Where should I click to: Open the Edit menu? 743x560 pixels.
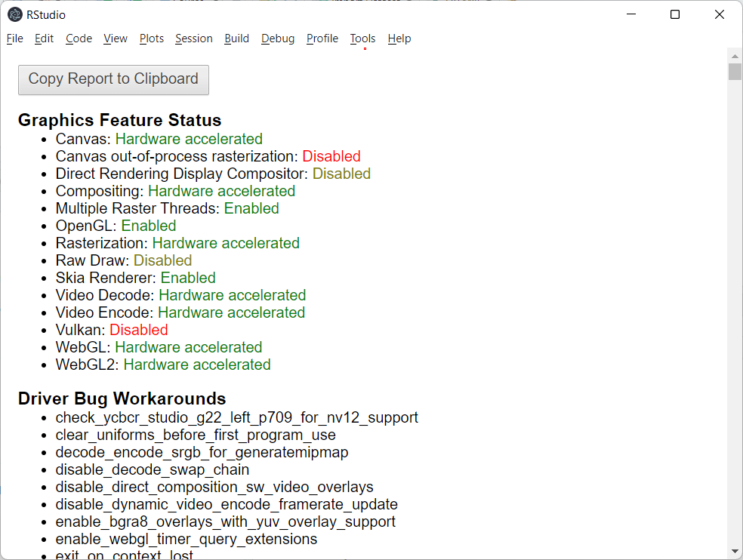(44, 38)
